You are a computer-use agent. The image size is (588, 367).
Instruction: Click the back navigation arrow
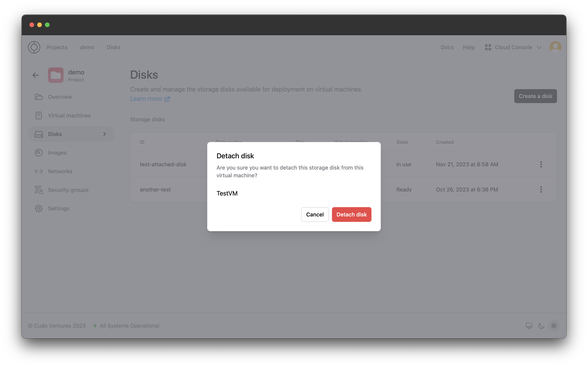35,75
